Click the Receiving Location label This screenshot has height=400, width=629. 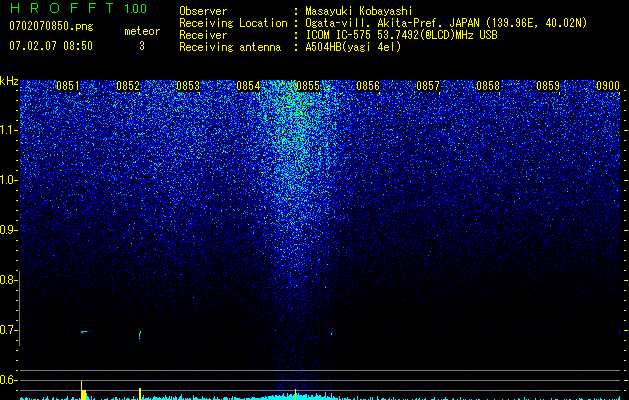coord(233,23)
